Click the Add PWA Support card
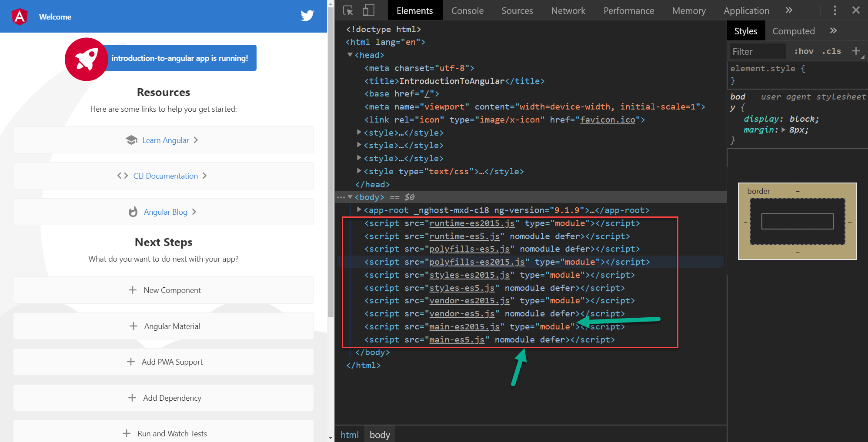Image resolution: width=868 pixels, height=442 pixels. (x=164, y=362)
